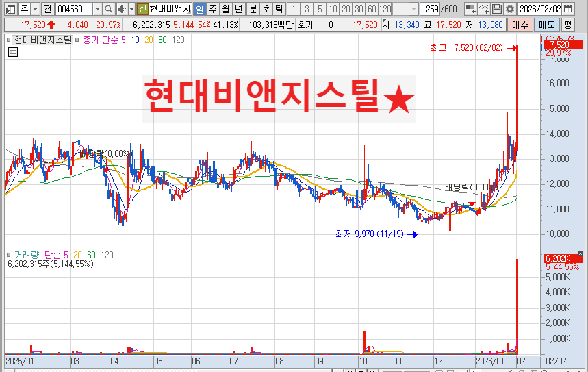Select the 120 interval button
The height and width of the screenshot is (372, 588).
pos(385,9)
